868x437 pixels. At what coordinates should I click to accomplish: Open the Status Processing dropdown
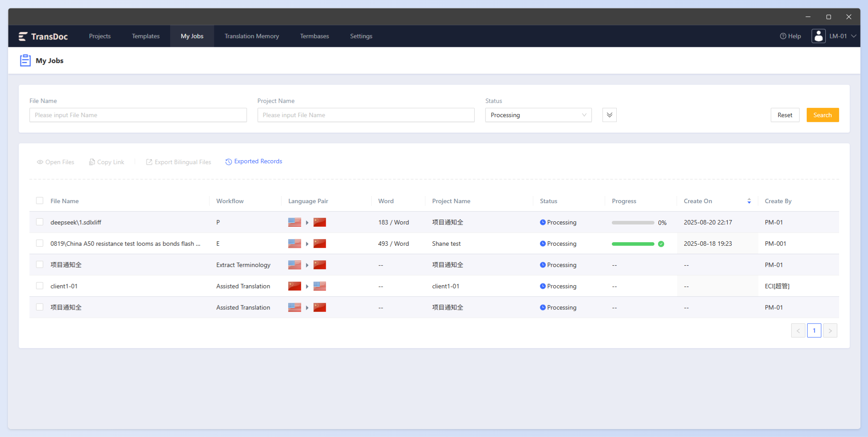pos(538,115)
